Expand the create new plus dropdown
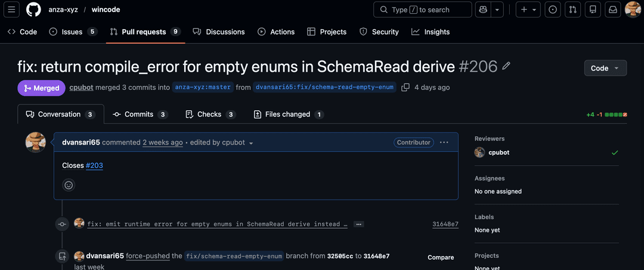 (528, 10)
